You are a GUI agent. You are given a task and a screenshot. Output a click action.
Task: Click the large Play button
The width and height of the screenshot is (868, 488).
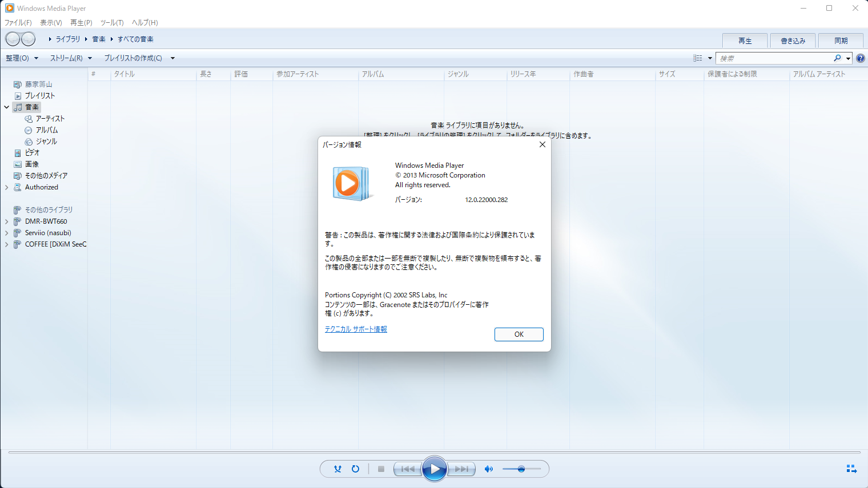click(434, 469)
